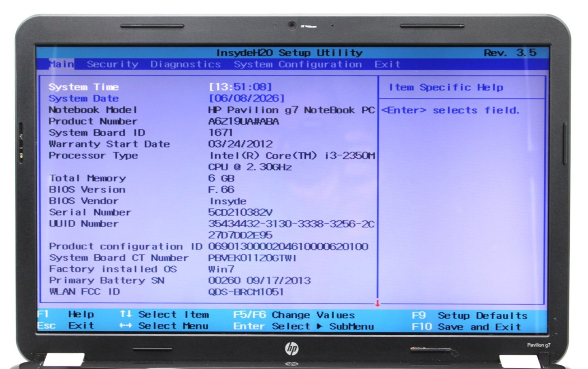Click the WLAN FCC ID label

tap(85, 292)
